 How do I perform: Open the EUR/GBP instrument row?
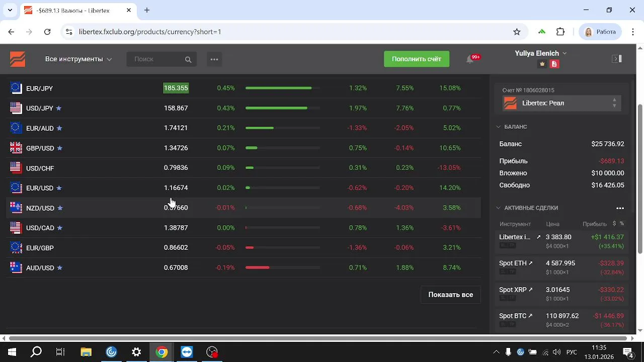[x=244, y=248]
